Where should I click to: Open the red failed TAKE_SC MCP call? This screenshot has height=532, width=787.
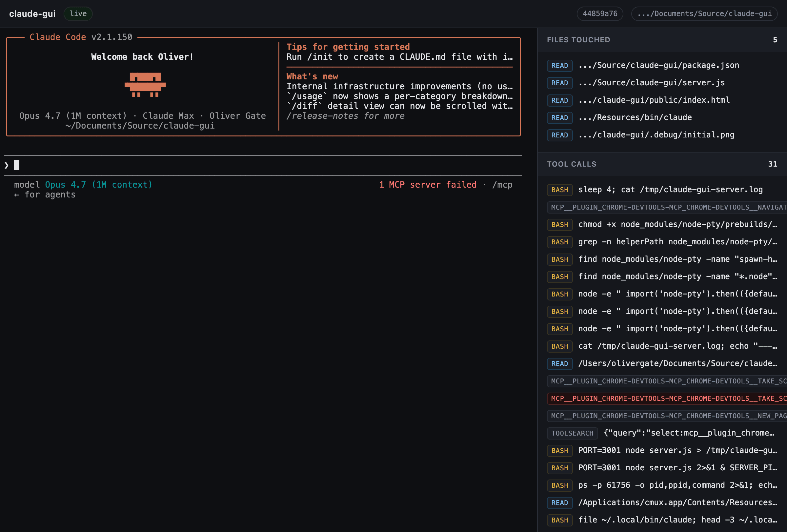(667, 399)
